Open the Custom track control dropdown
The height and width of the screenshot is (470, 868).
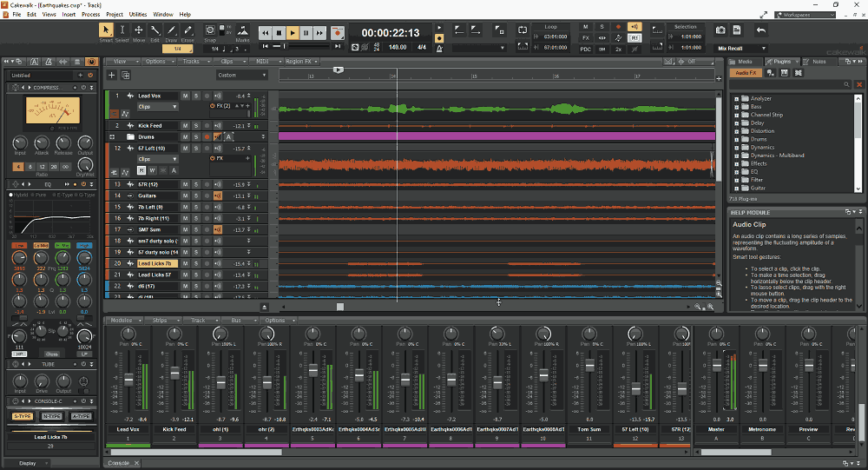click(242, 75)
